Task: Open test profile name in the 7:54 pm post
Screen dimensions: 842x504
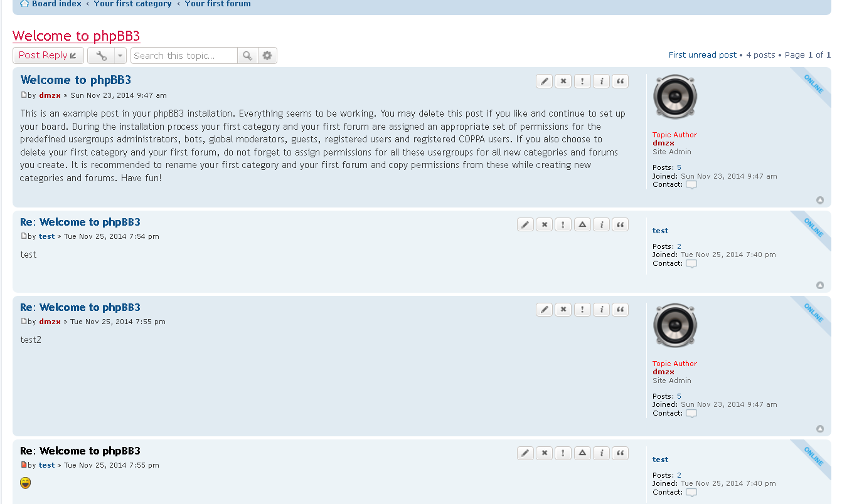Action: click(x=660, y=231)
